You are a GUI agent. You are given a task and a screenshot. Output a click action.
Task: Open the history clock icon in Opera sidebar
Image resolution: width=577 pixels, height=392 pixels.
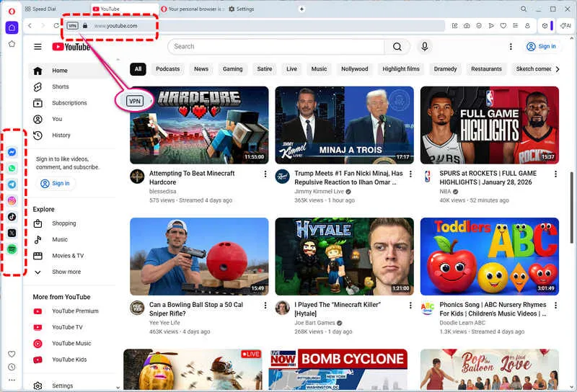[12, 367]
